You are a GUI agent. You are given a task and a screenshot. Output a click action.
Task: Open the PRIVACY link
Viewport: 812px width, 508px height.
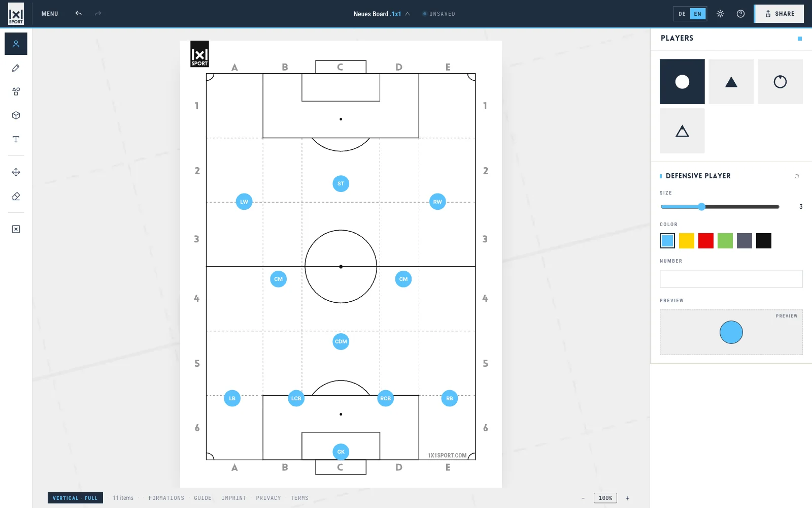268,498
